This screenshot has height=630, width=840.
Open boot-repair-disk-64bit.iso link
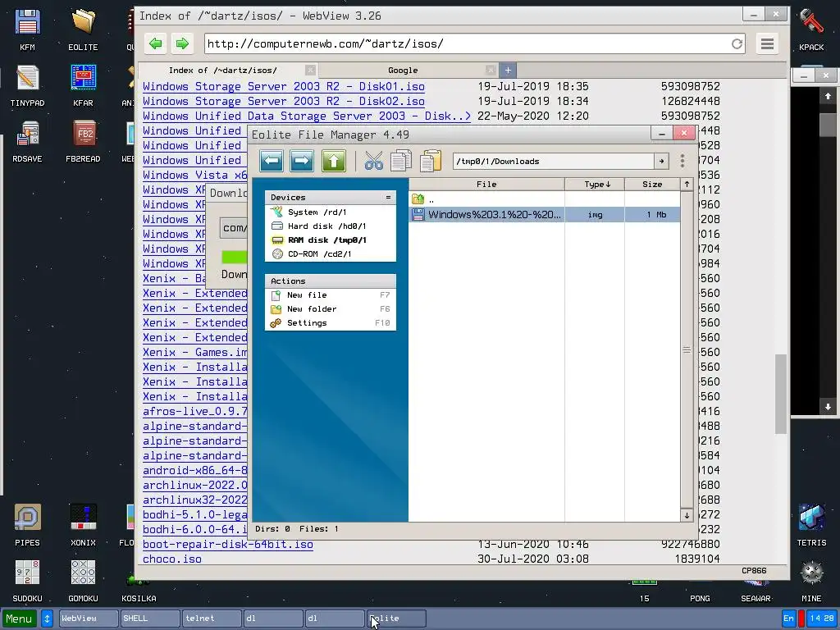click(x=228, y=545)
